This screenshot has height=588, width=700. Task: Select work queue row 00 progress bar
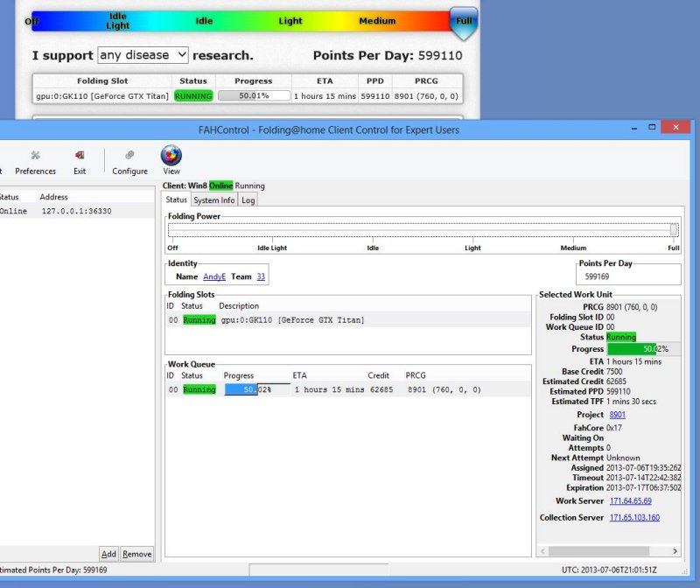coord(257,389)
